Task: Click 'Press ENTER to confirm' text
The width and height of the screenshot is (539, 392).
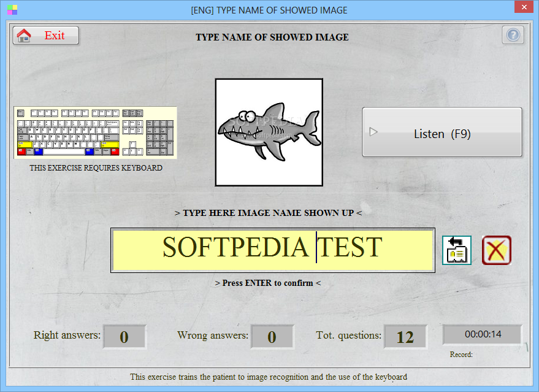Action: pos(268,283)
